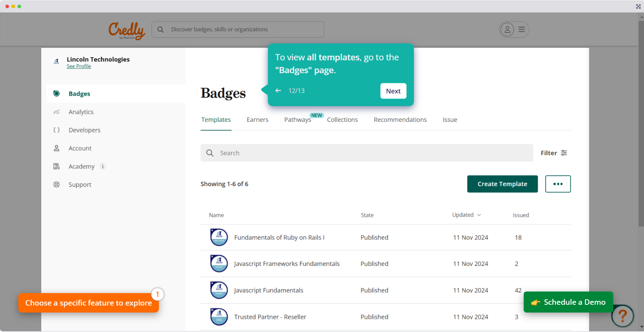The width and height of the screenshot is (644, 332).
Task: Open the user profile menu icon
Action: point(507,30)
